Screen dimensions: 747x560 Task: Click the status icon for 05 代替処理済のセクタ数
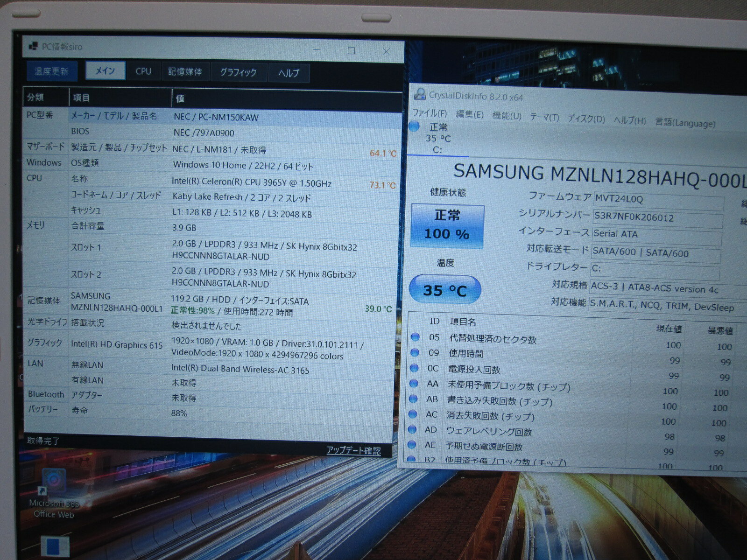click(415, 337)
